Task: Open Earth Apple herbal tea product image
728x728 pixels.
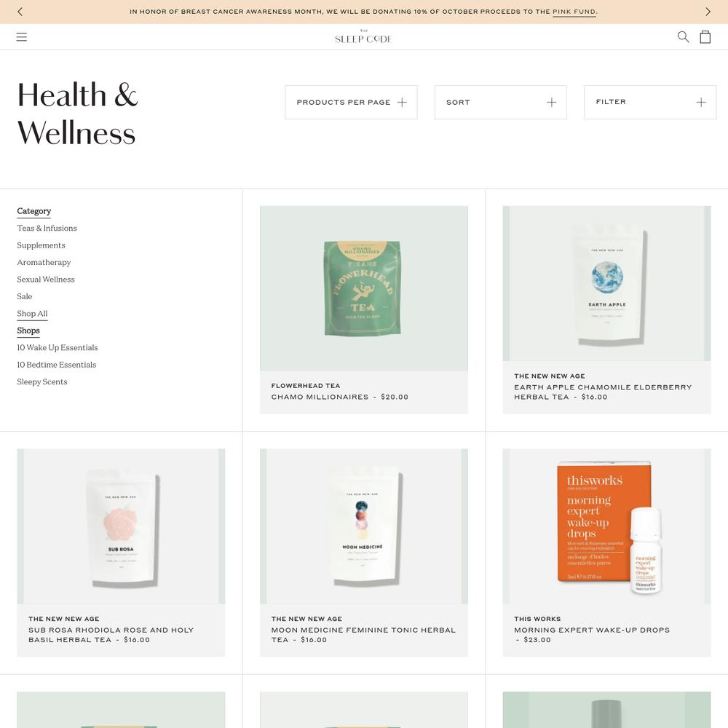Action: click(606, 283)
